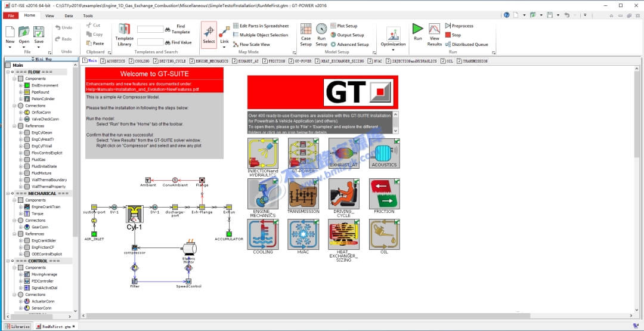The image size is (644, 331).
Task: Open the ACOUSTICS subassembly tab
Action: [x=113, y=61]
